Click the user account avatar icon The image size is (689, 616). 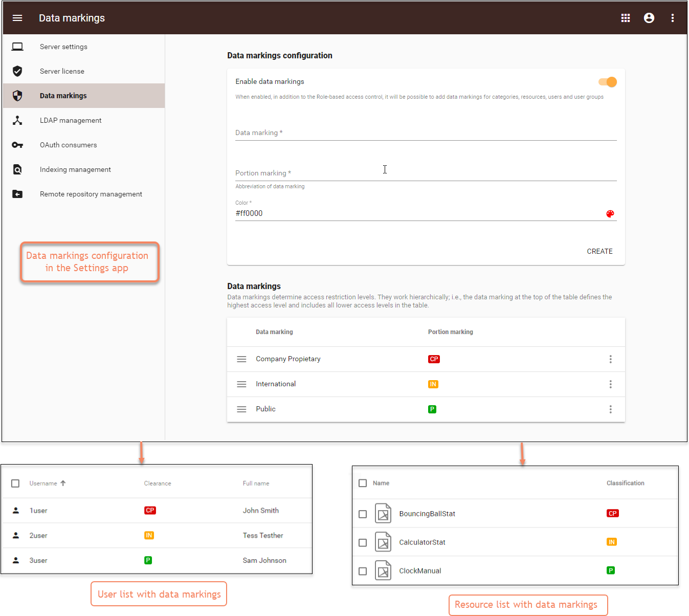click(649, 18)
